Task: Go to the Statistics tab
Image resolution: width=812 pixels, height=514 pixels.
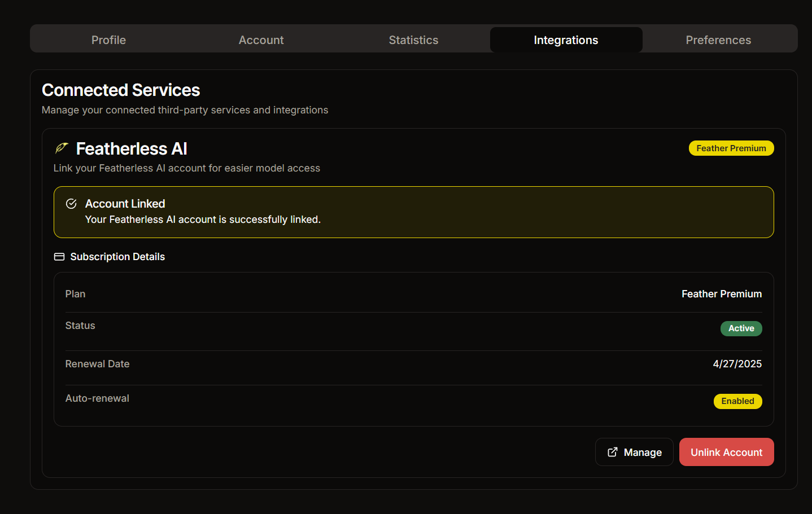Action: pyautogui.click(x=414, y=40)
